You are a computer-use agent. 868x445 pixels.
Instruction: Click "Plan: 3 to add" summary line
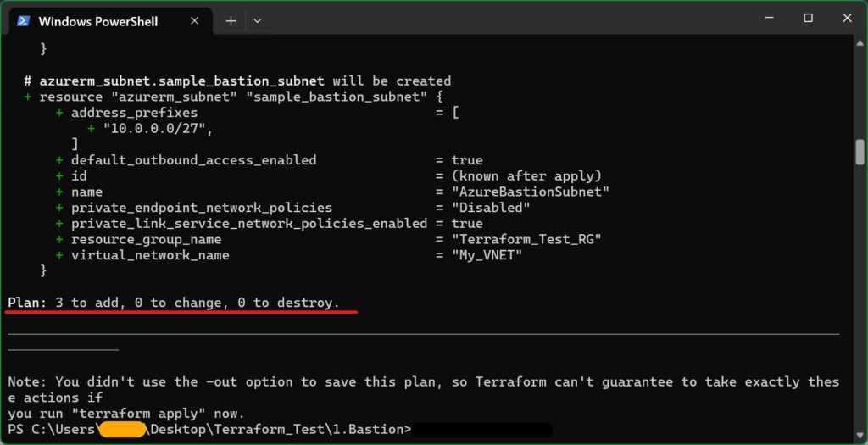click(x=174, y=303)
